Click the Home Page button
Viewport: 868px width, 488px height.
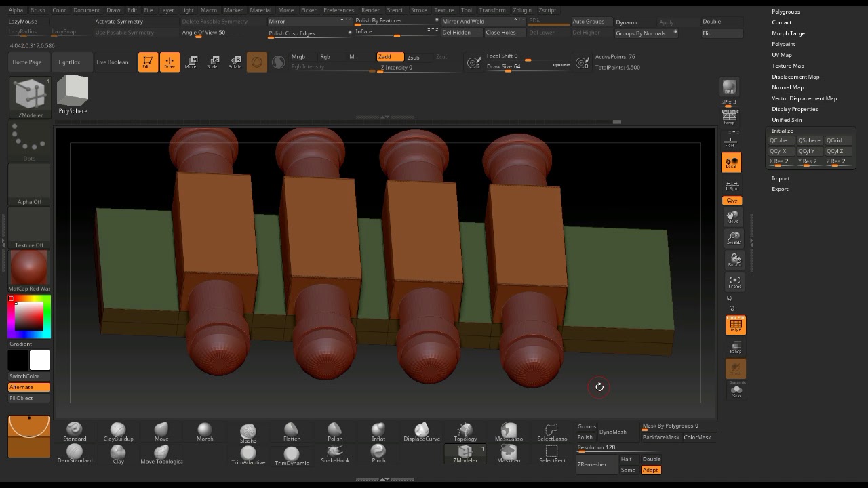[x=27, y=62]
